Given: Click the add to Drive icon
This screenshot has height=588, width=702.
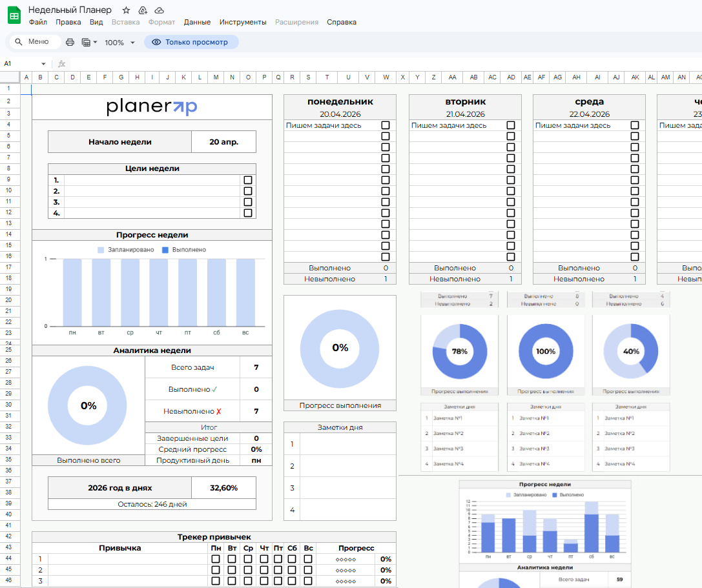Looking at the screenshot, I should coord(143,10).
